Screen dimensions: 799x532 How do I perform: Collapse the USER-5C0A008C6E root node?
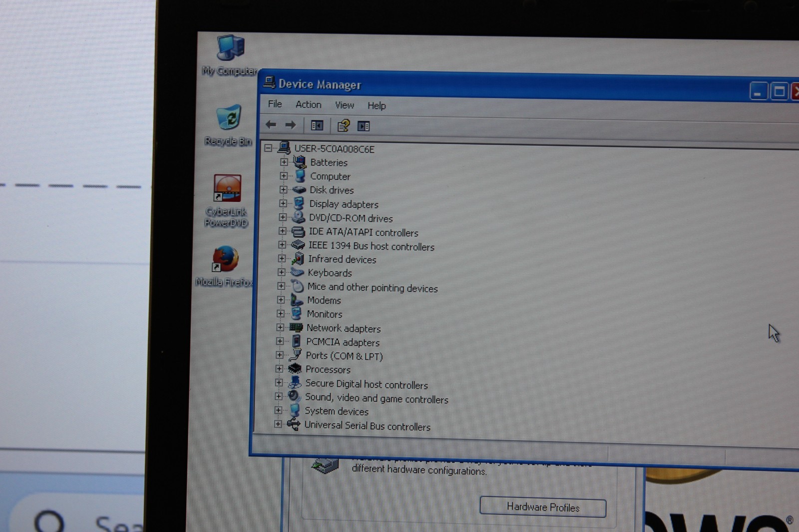[x=269, y=148]
